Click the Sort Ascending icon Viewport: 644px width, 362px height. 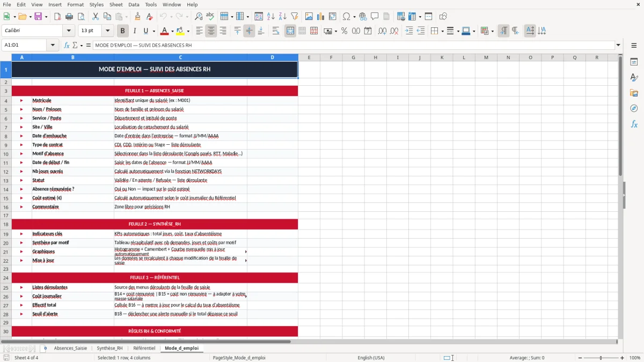pos(271,17)
